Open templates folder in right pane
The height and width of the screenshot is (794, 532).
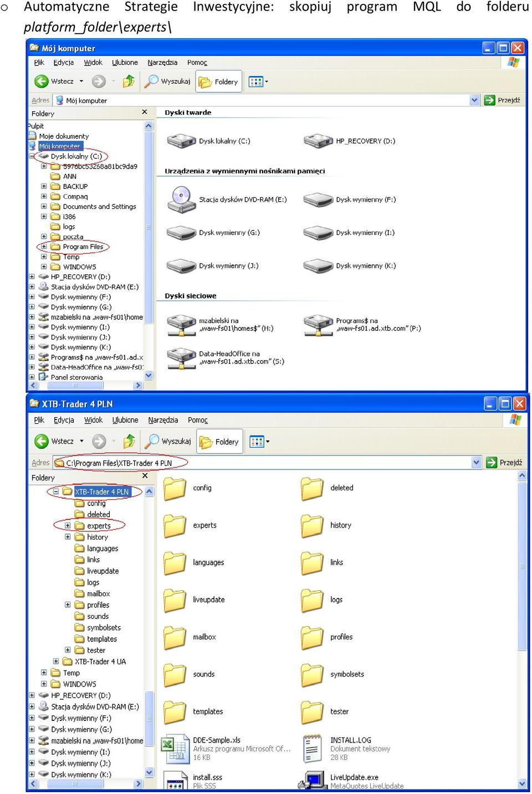point(175,712)
